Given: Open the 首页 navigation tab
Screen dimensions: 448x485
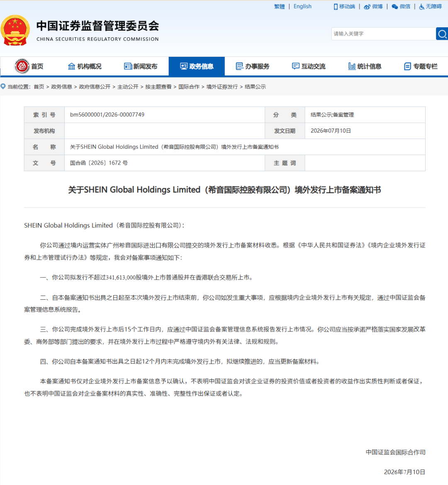Looking at the screenshot, I should pos(29,66).
